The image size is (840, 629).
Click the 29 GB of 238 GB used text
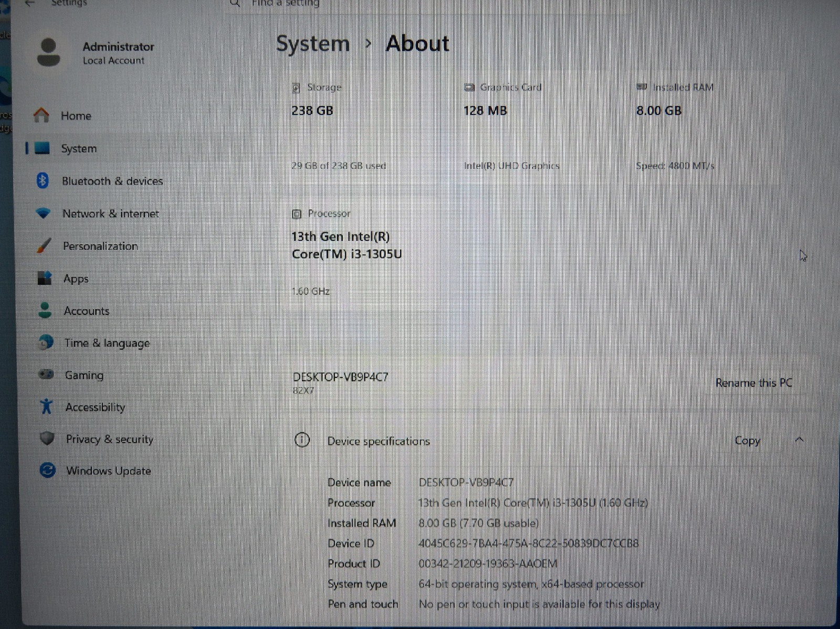tap(339, 166)
